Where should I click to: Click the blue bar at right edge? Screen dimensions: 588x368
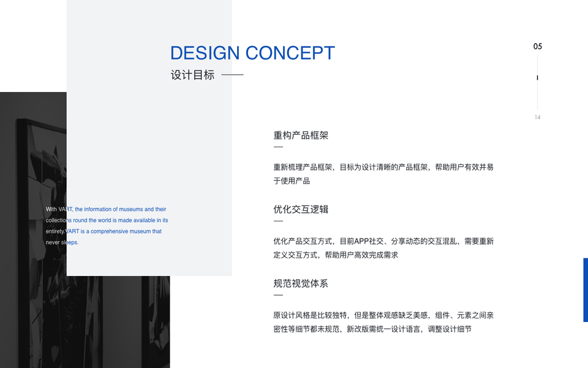point(586,290)
